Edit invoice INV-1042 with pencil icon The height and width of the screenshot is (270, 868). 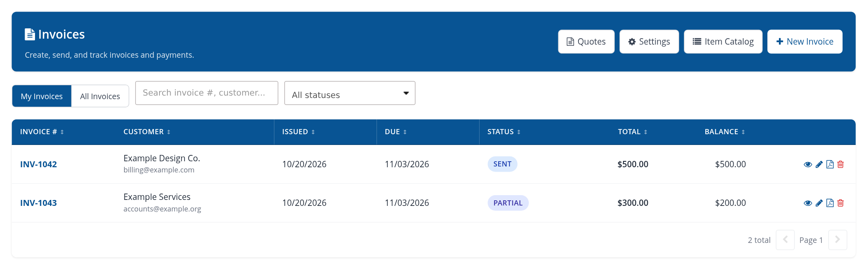(819, 164)
